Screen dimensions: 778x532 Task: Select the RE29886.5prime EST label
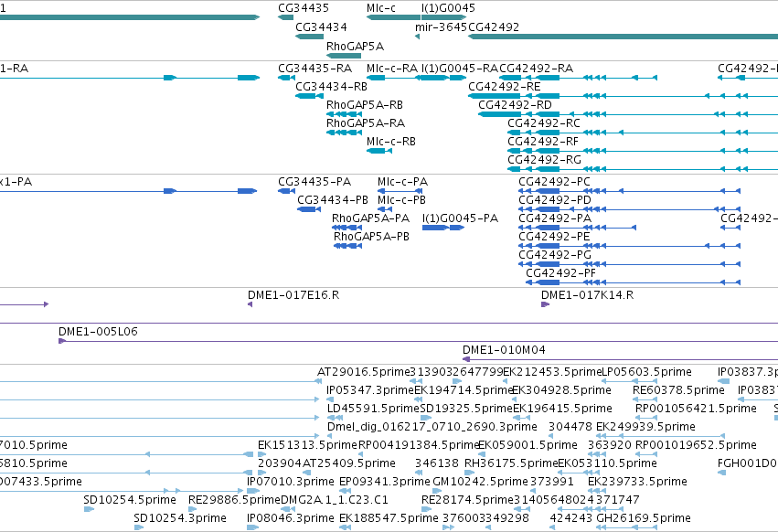pos(235,500)
